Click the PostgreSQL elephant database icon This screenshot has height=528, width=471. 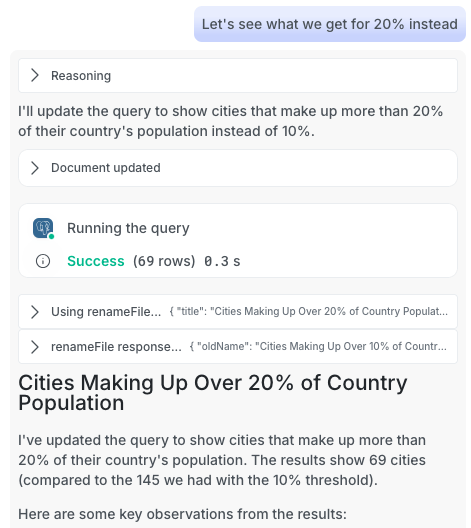tap(43, 228)
